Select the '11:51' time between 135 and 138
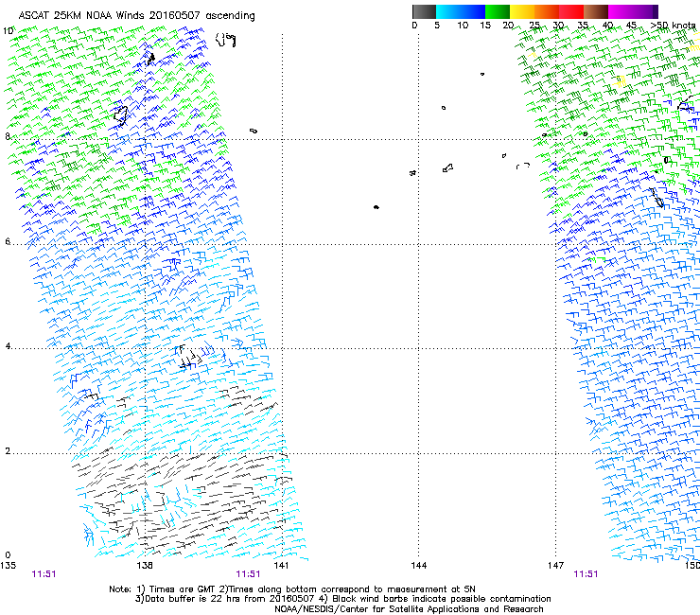The height and width of the screenshot is (615, 700). (44, 574)
